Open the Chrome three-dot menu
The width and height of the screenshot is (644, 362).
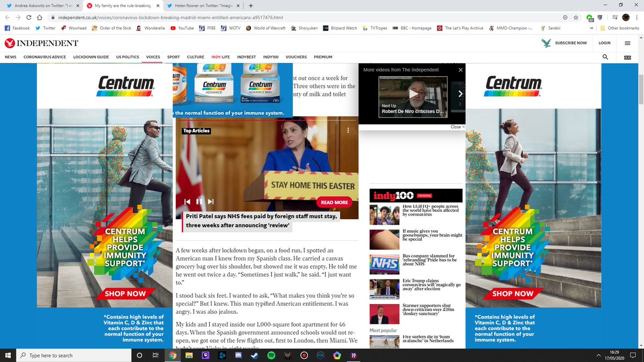coord(637,17)
